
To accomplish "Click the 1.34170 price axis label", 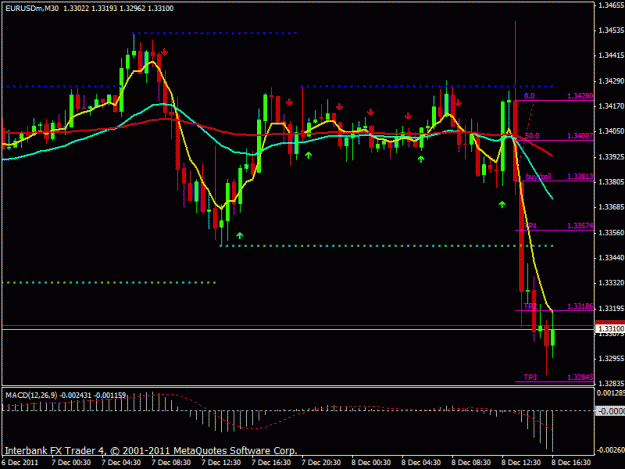I will coord(611,106).
